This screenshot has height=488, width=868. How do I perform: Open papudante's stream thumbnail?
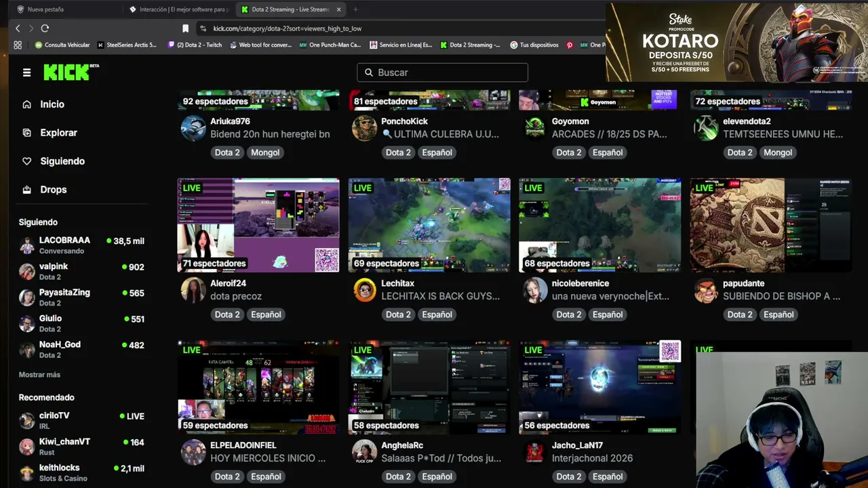point(771,225)
